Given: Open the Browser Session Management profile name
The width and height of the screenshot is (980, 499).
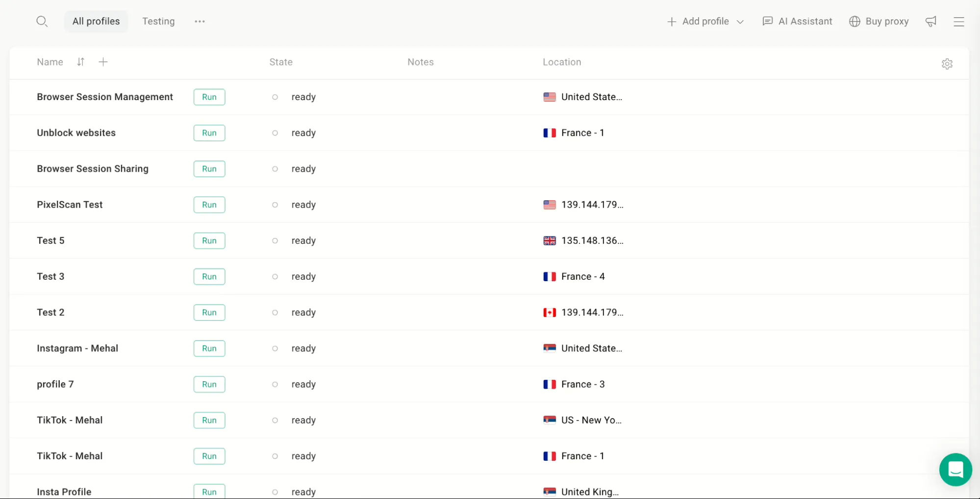Looking at the screenshot, I should coord(105,97).
